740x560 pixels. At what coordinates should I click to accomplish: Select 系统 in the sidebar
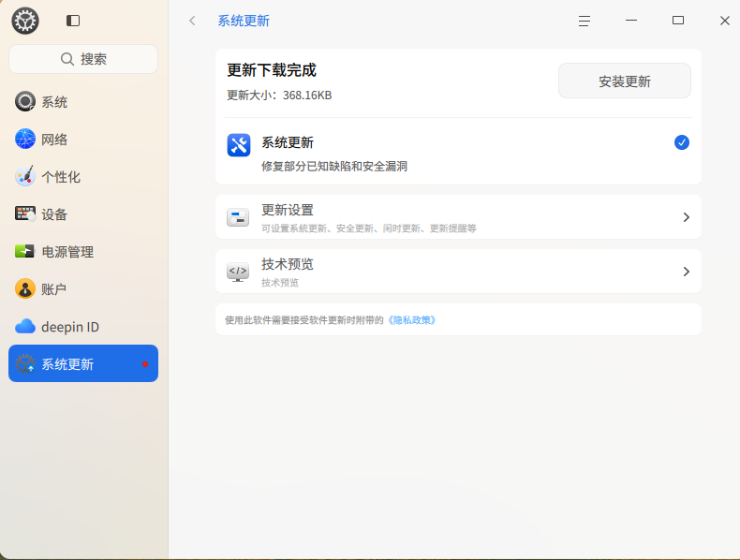coord(83,101)
